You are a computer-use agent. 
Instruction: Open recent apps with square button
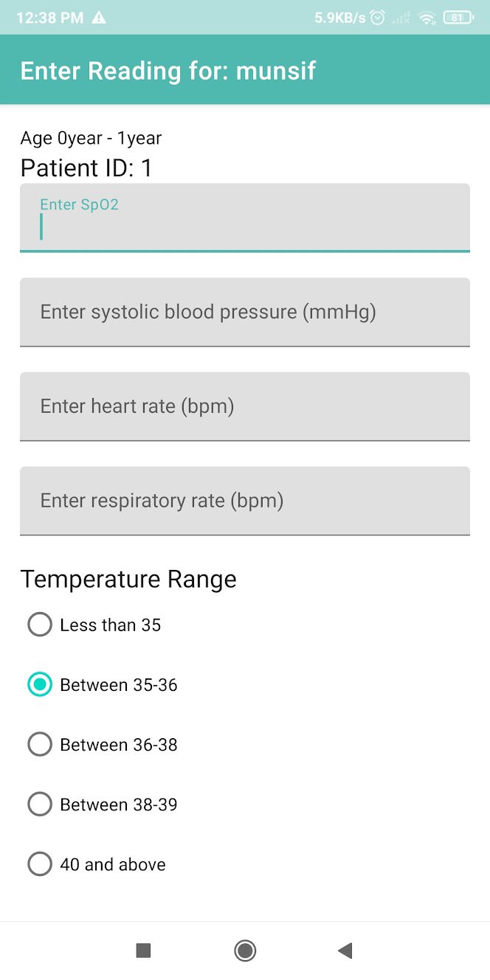coord(143,951)
